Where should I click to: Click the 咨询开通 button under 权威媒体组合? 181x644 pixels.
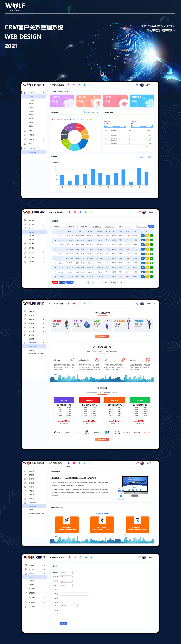tap(102, 336)
